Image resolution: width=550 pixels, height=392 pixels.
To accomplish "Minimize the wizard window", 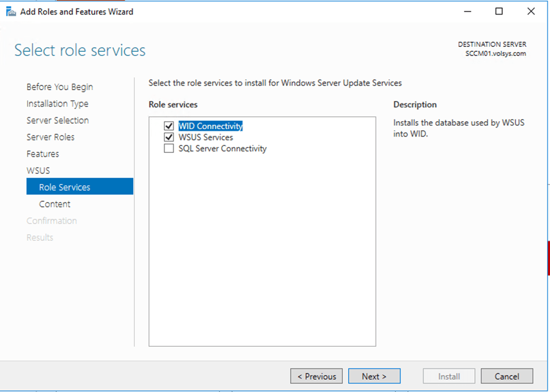I will (x=468, y=11).
